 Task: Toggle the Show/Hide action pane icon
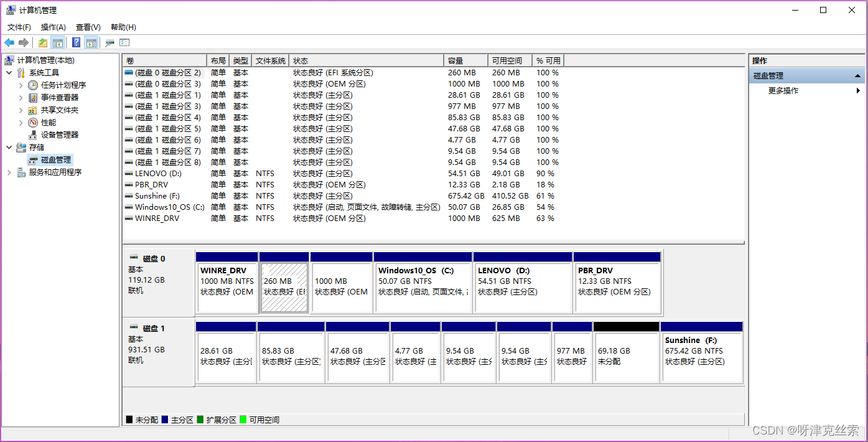[91, 42]
